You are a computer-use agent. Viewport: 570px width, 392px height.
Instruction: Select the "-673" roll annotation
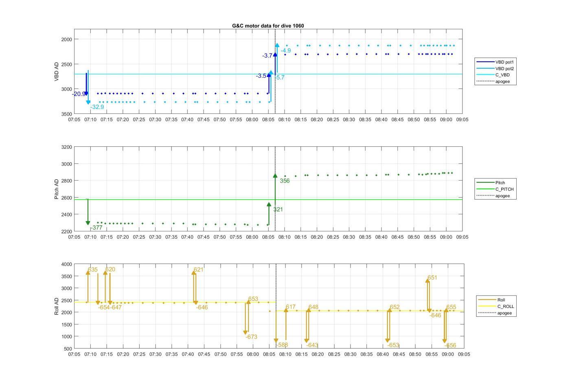point(251,337)
